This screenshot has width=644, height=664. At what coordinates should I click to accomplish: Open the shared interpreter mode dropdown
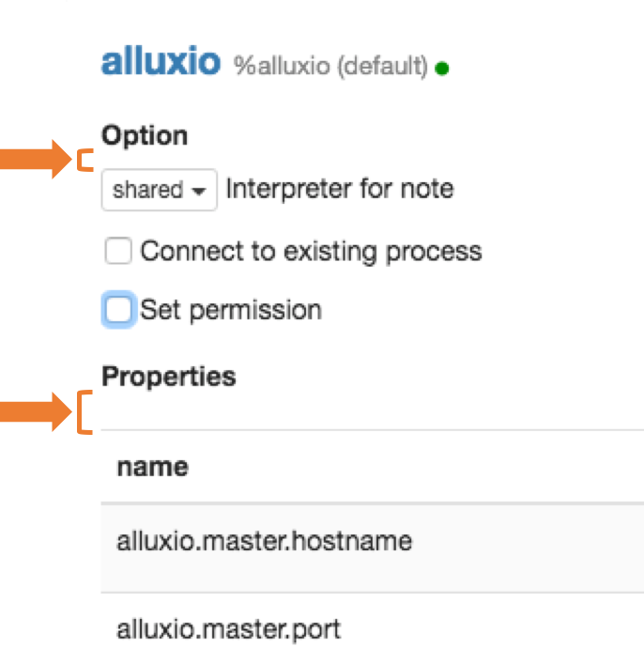(159, 190)
